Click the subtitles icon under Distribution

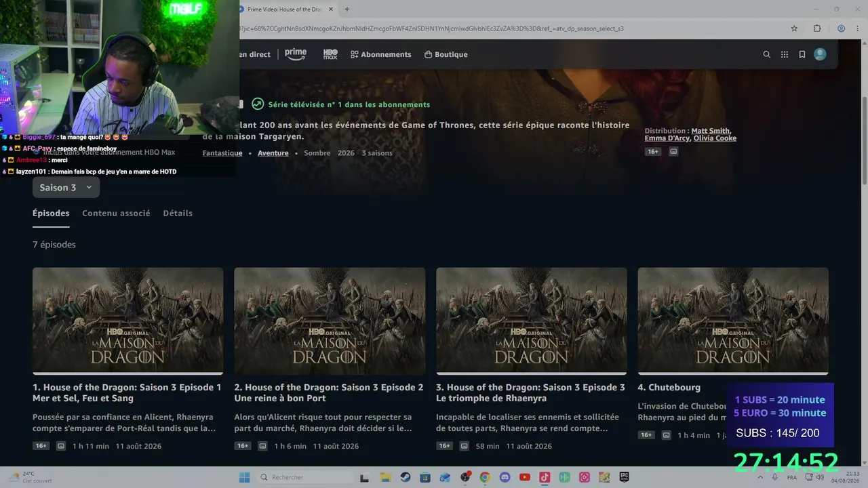pos(673,152)
